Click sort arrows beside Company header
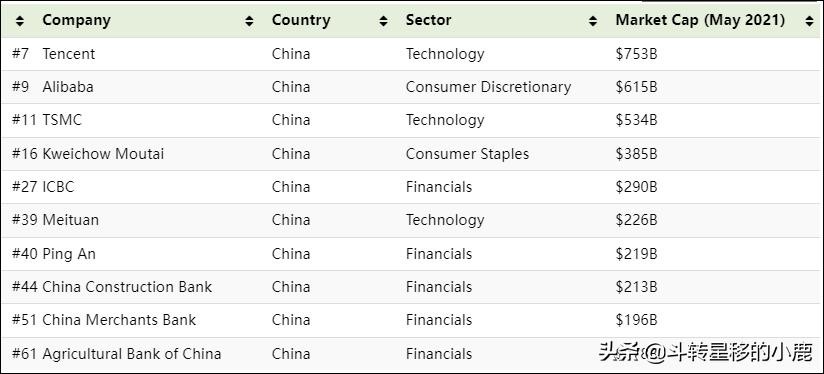Viewport: 824px width, 374px height. (249, 21)
